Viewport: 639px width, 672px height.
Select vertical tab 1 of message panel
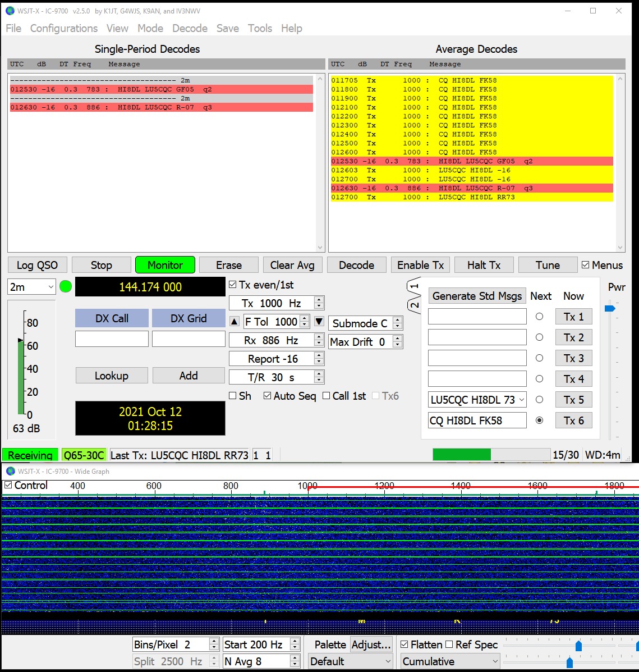413,286
